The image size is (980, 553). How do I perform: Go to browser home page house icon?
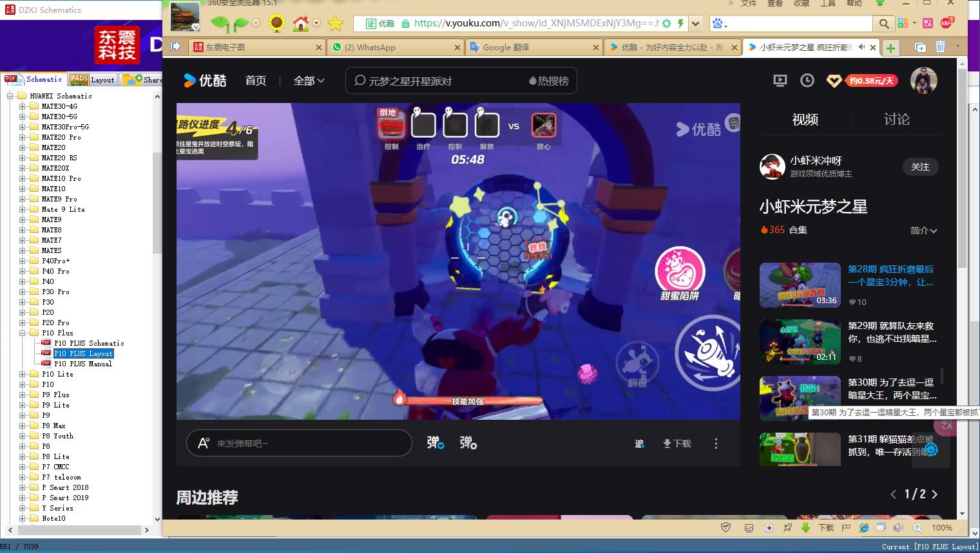(x=300, y=24)
